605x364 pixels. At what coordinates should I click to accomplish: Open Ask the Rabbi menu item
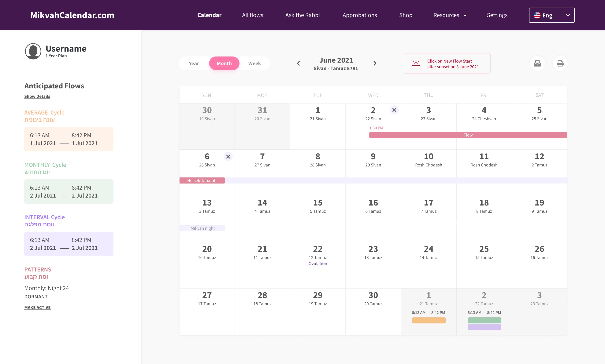302,15
